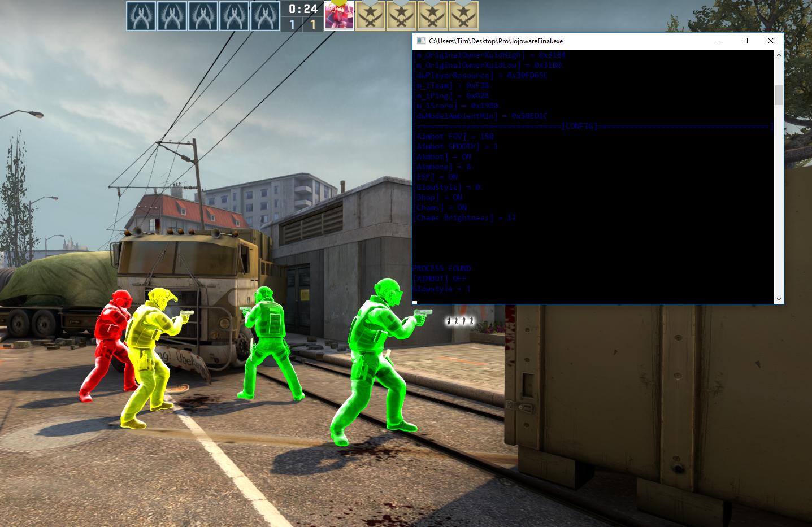812x527 pixels.
Task: Click the Chams Brightness = 12 line
Action: pyautogui.click(x=466, y=218)
